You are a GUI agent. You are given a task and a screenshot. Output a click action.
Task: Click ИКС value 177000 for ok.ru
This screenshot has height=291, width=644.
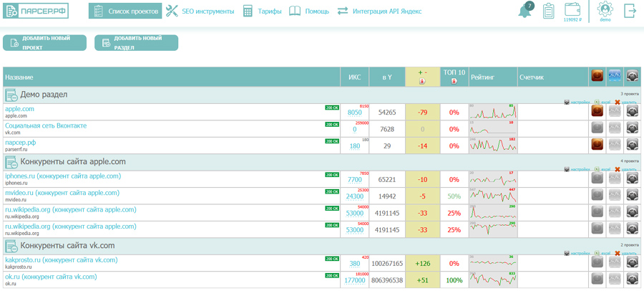point(354,280)
